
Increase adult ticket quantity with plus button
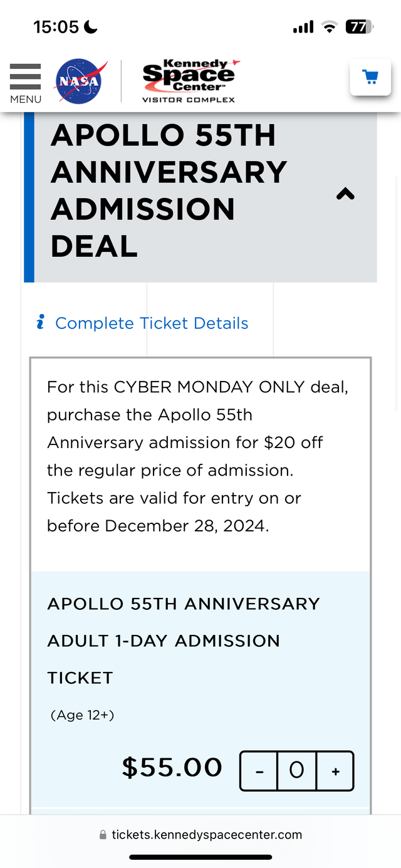tap(335, 771)
